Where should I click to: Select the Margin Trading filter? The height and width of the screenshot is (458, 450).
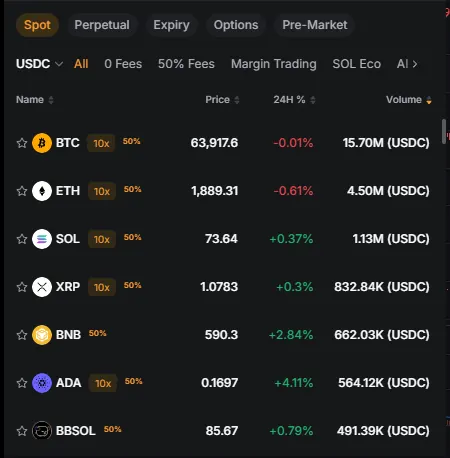274,64
